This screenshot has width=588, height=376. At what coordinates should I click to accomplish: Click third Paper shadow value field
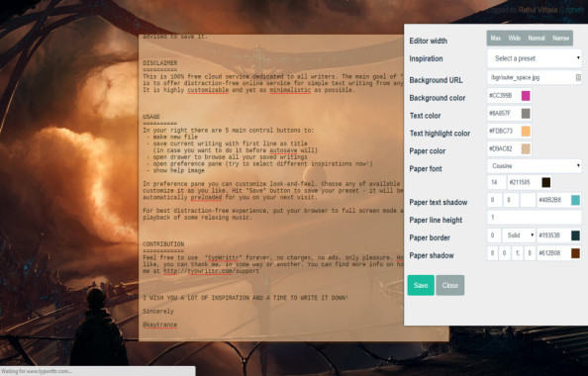(x=517, y=253)
